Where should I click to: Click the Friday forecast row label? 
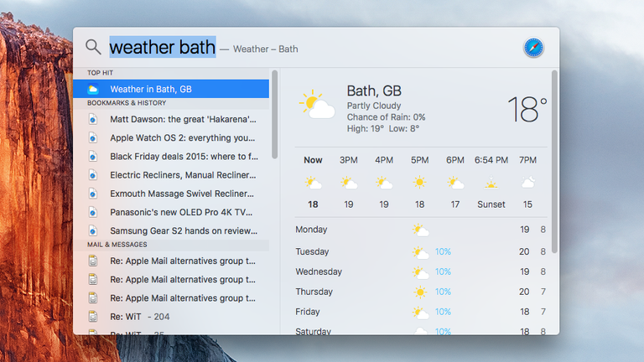[x=308, y=312]
